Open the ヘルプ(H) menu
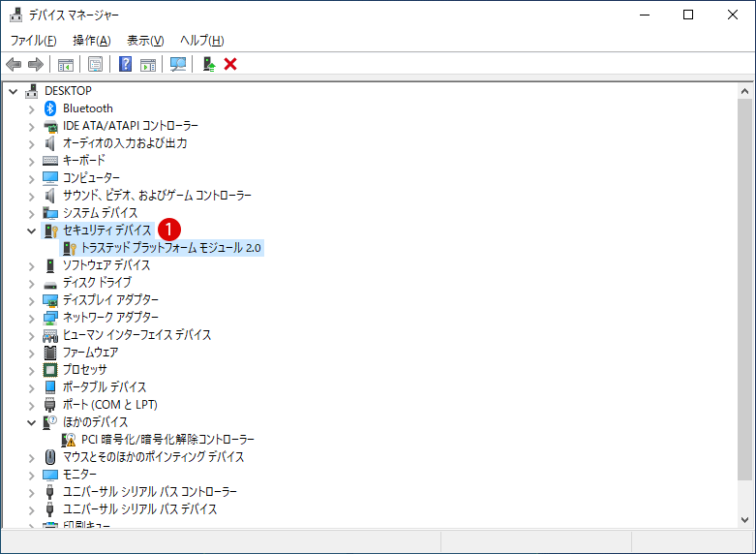Image resolution: width=756 pixels, height=554 pixels. [x=202, y=41]
